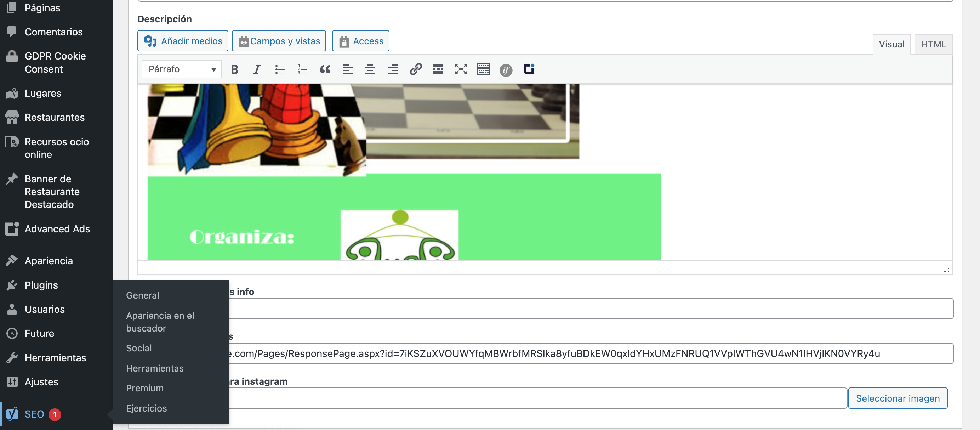Toggle italic formatting in editor toolbar
This screenshot has width=980, height=430.
coord(257,69)
